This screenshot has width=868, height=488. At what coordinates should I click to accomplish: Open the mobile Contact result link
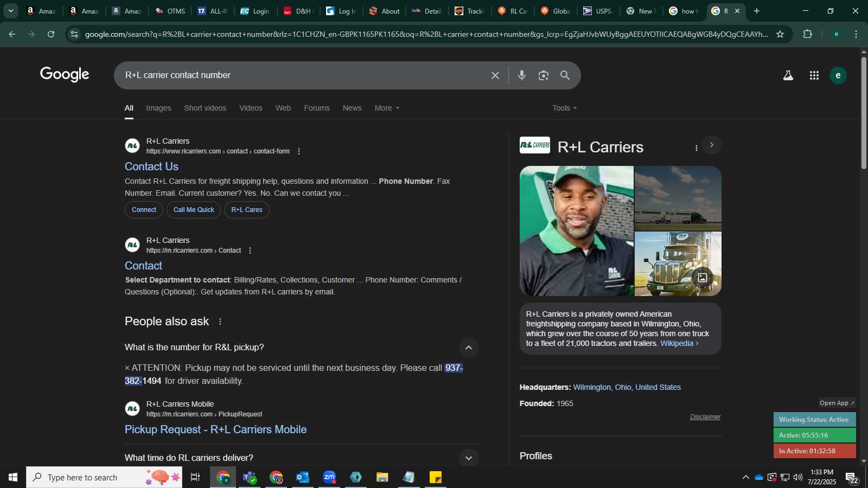[143, 266]
